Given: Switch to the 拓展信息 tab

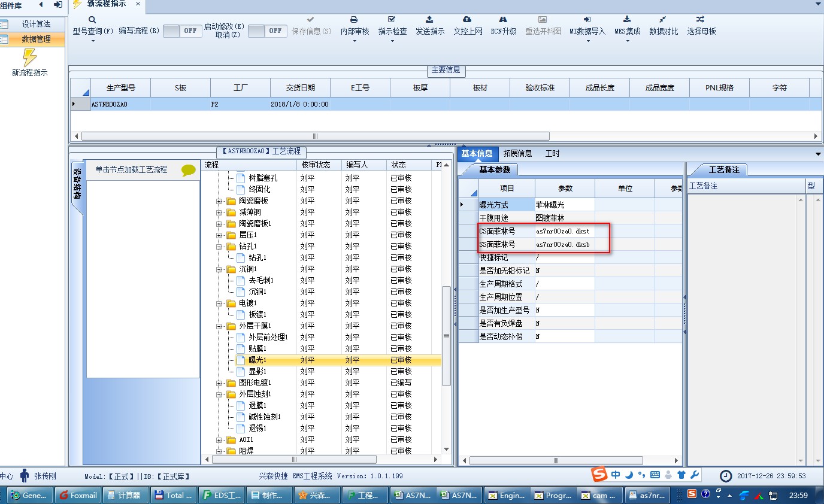Looking at the screenshot, I should click(517, 154).
